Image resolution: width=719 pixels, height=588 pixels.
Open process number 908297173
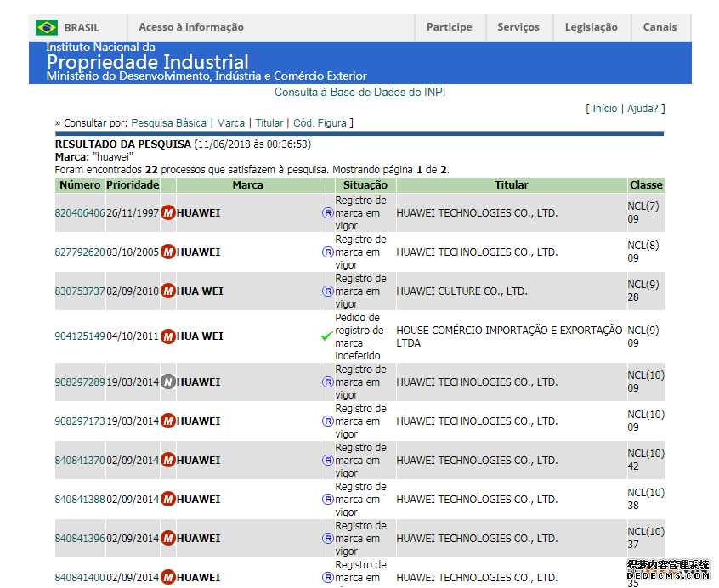click(x=80, y=421)
